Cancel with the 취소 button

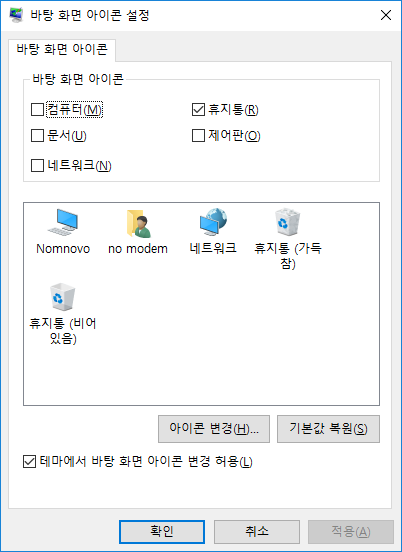pos(257,532)
